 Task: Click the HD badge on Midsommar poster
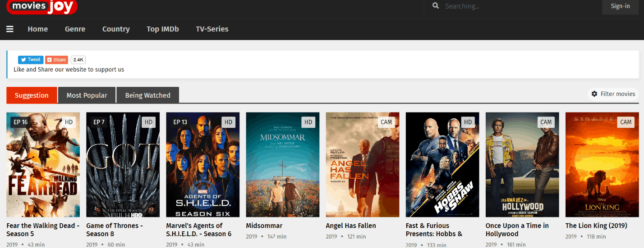308,122
